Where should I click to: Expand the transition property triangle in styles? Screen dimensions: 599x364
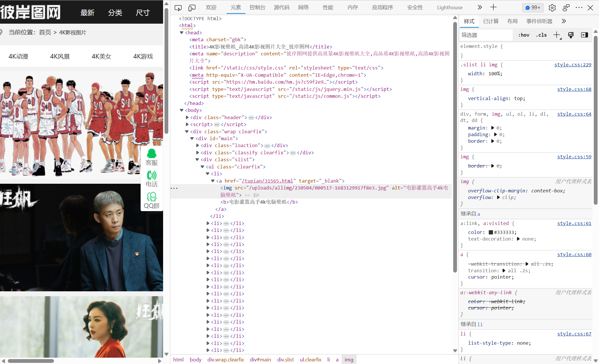pos(504,271)
